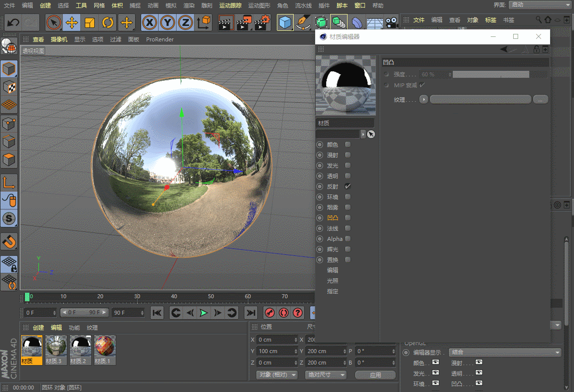The height and width of the screenshot is (392, 574).
Task: Disable the 反射 channel checkbox
Action: click(348, 187)
